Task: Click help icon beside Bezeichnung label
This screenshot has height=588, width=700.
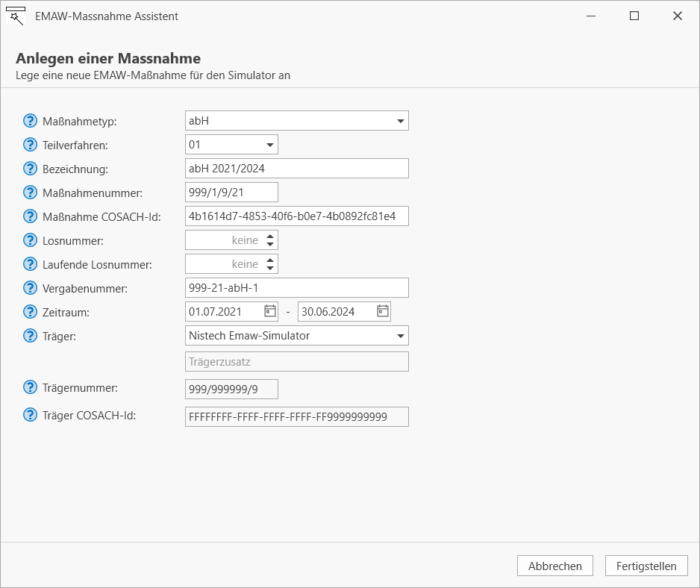Action: click(x=30, y=169)
